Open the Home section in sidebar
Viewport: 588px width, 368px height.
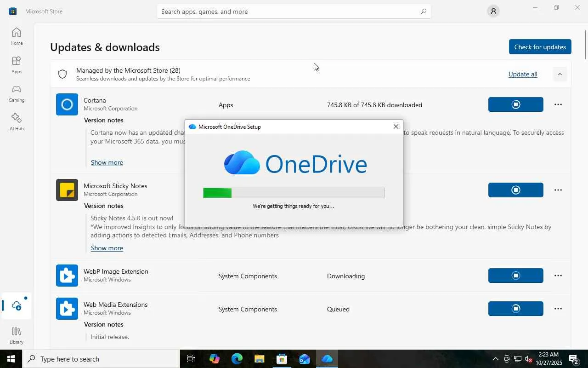point(17,36)
